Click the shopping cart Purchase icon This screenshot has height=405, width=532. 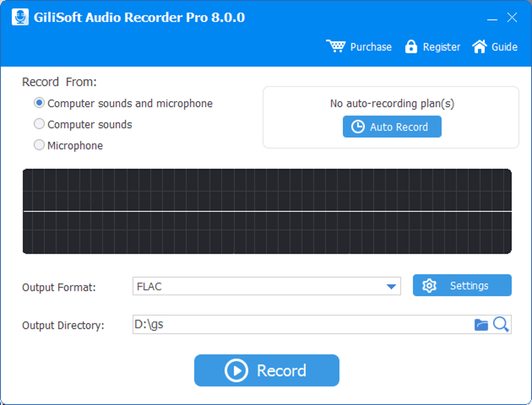click(x=335, y=46)
